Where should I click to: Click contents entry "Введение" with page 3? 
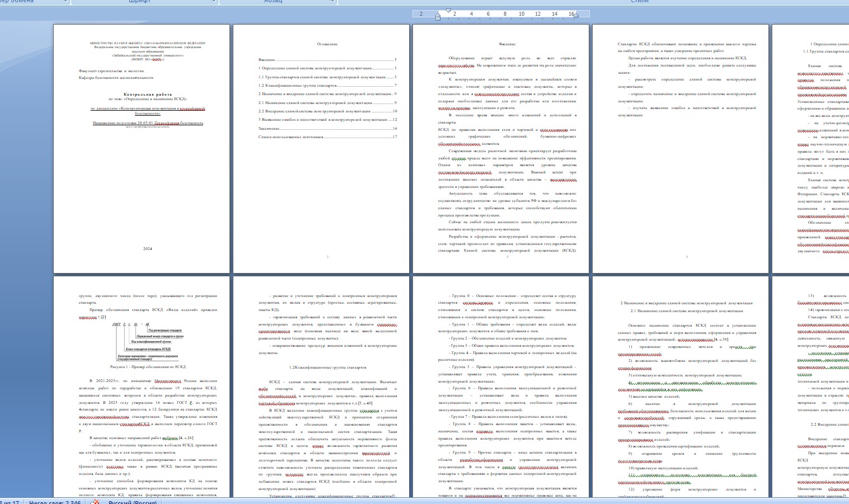click(x=327, y=60)
